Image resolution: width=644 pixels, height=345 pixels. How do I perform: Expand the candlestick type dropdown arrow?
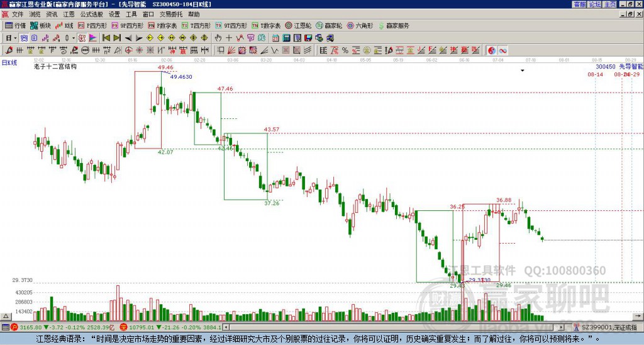coord(74,38)
